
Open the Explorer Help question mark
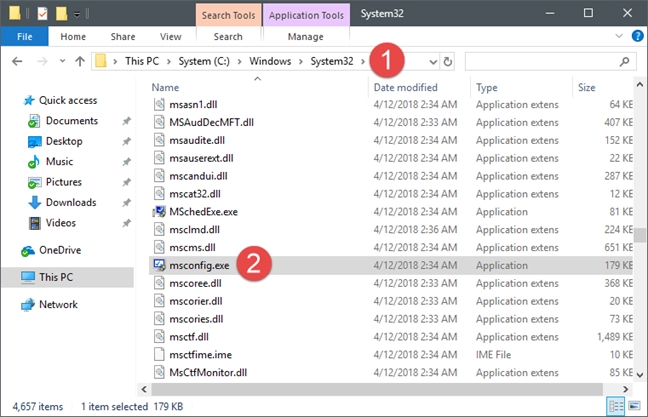[637, 36]
